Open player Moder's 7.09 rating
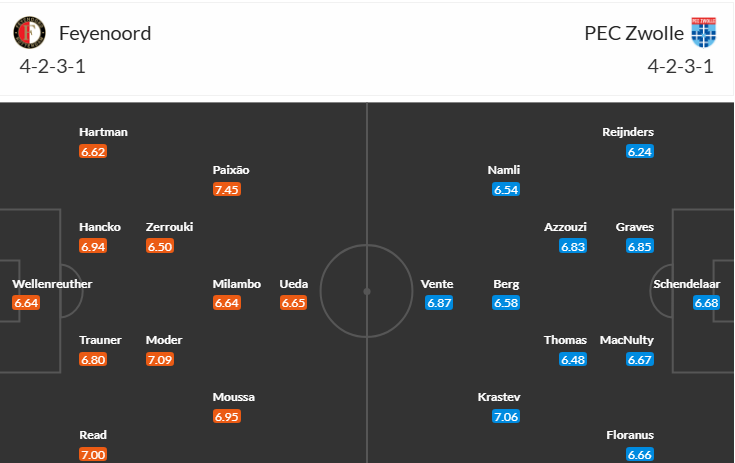The image size is (735, 463). (x=160, y=360)
